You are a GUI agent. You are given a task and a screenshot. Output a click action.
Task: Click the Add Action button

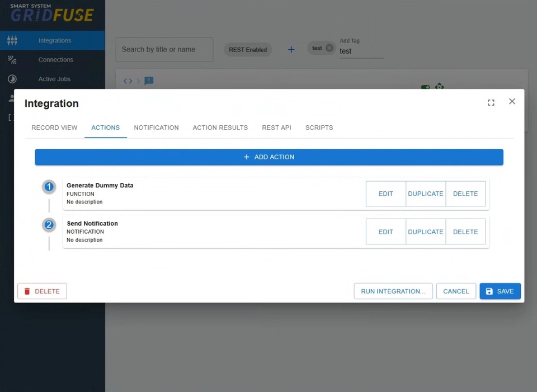269,157
